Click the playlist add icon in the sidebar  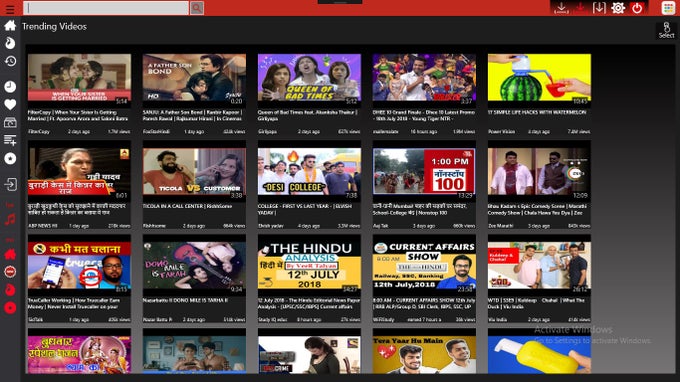[x=10, y=140]
